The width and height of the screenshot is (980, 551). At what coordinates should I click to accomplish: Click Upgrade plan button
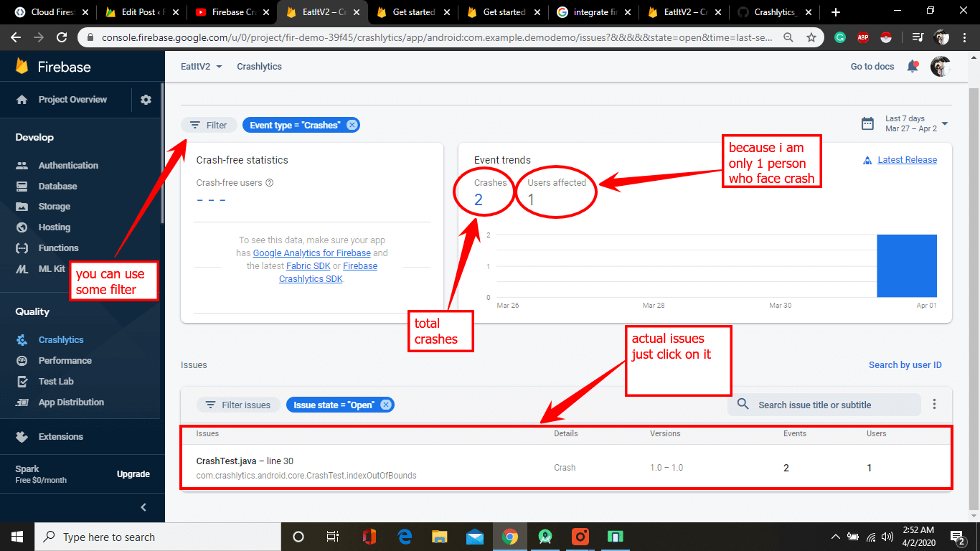pos(133,474)
